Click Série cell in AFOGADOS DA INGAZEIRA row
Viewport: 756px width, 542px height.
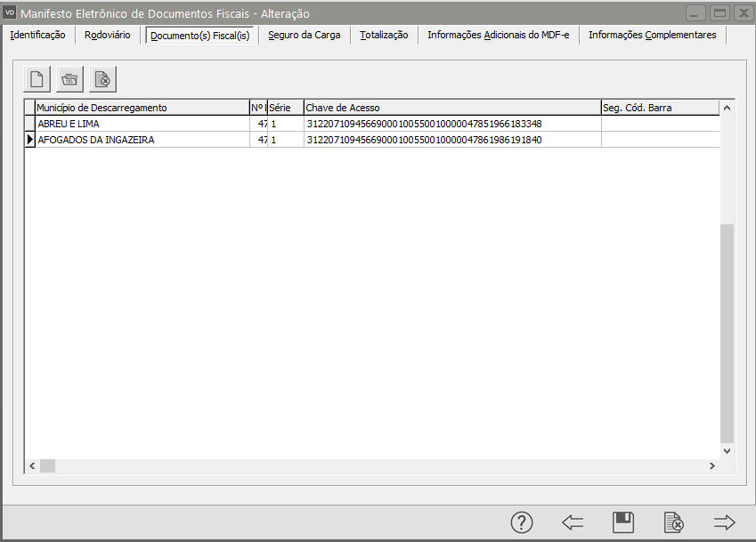click(286, 140)
